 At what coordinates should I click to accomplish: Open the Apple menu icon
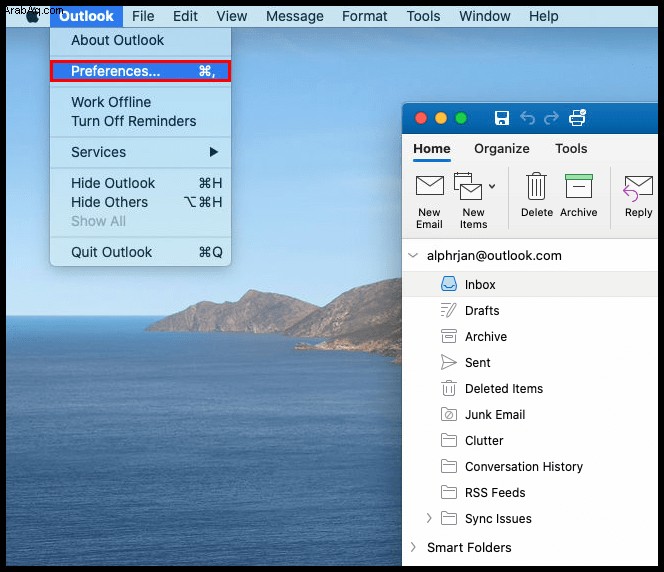click(32, 16)
